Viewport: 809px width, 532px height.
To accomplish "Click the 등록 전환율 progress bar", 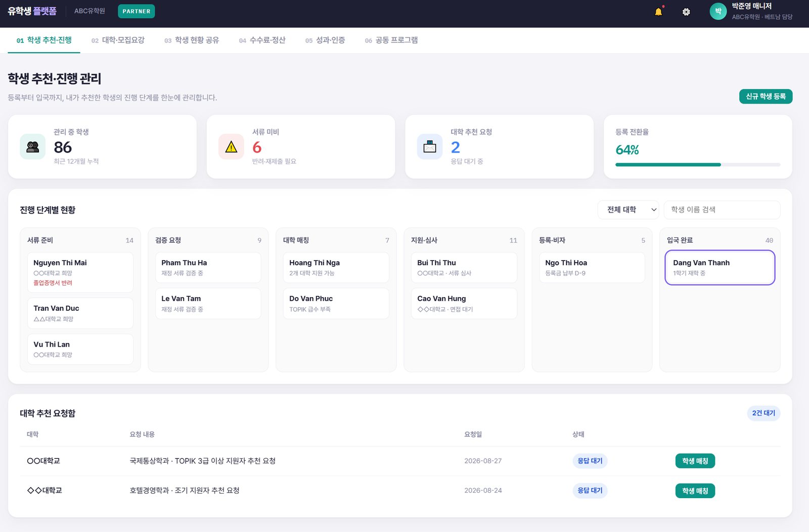I will click(x=698, y=165).
